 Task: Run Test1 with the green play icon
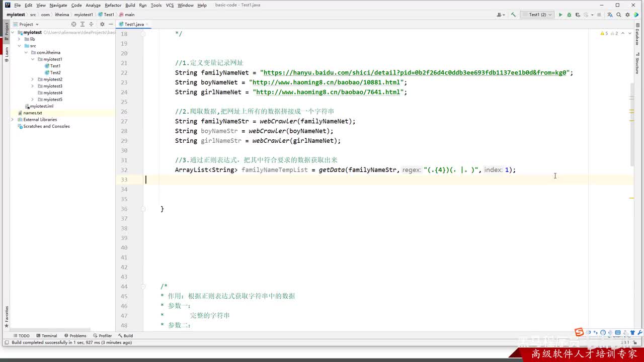560,15
